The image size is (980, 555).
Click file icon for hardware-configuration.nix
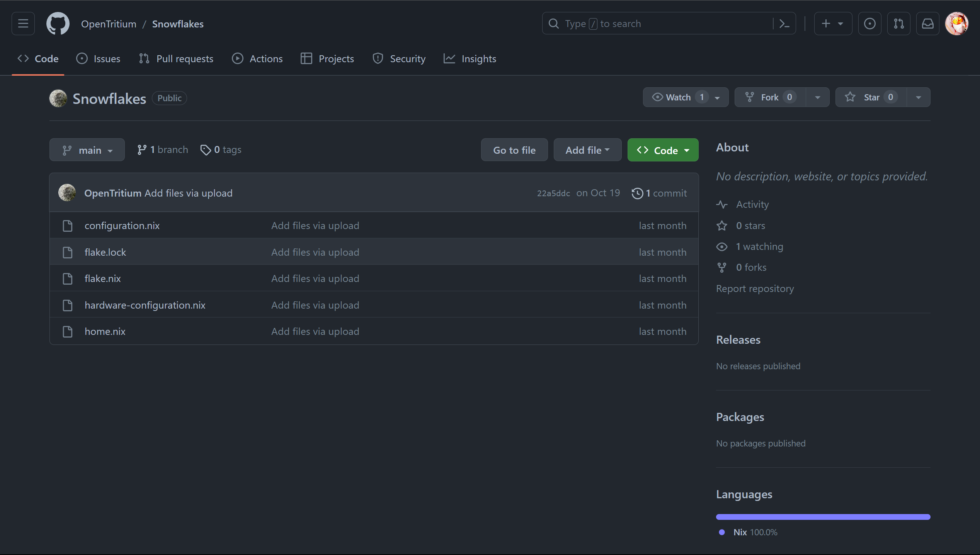click(x=68, y=305)
